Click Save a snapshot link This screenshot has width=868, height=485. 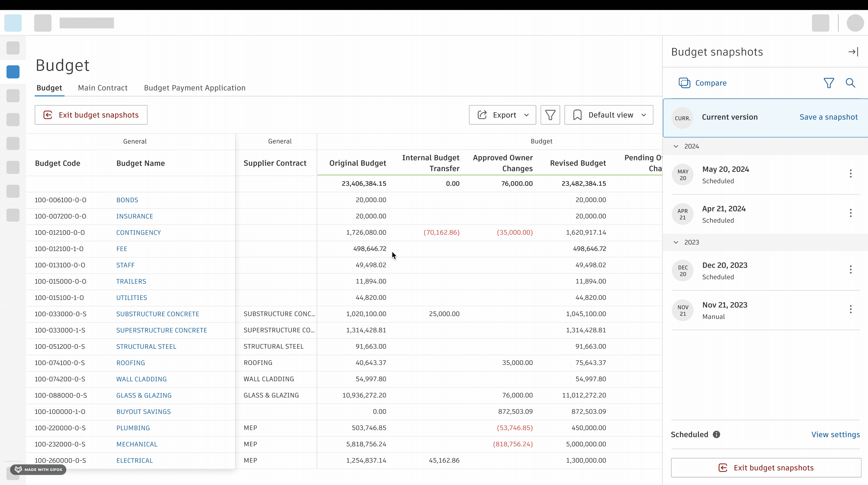pos(828,117)
